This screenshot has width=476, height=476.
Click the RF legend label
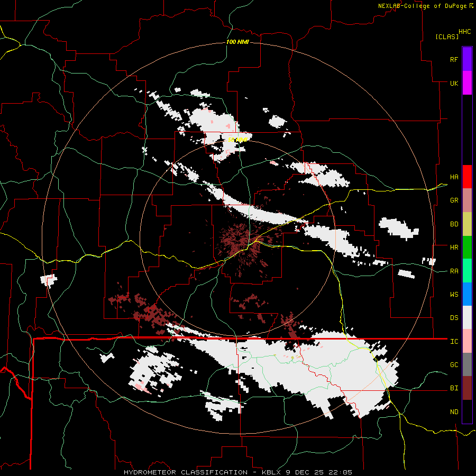click(x=454, y=59)
